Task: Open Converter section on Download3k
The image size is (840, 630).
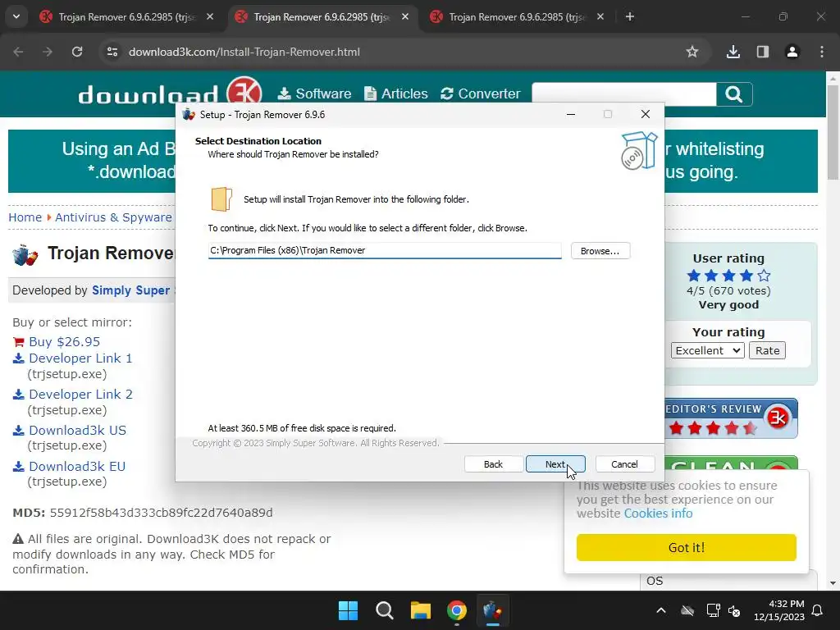Action: 481,94
